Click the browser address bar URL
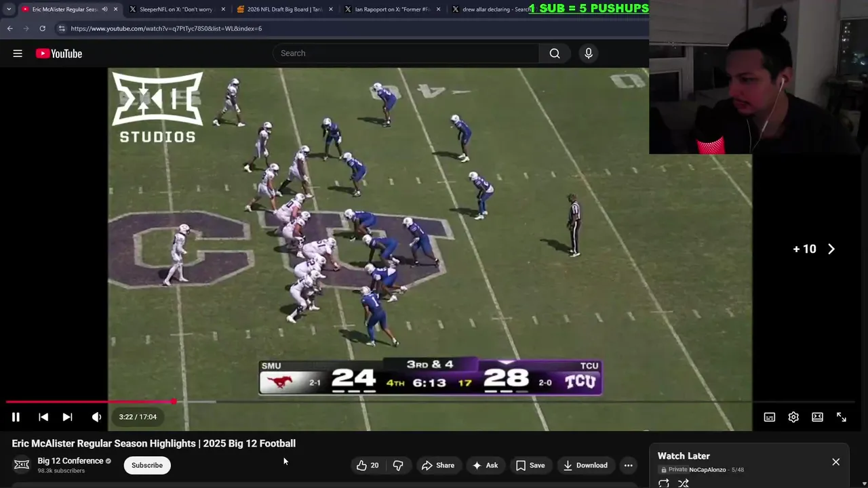The height and width of the screenshot is (488, 868). point(166,28)
